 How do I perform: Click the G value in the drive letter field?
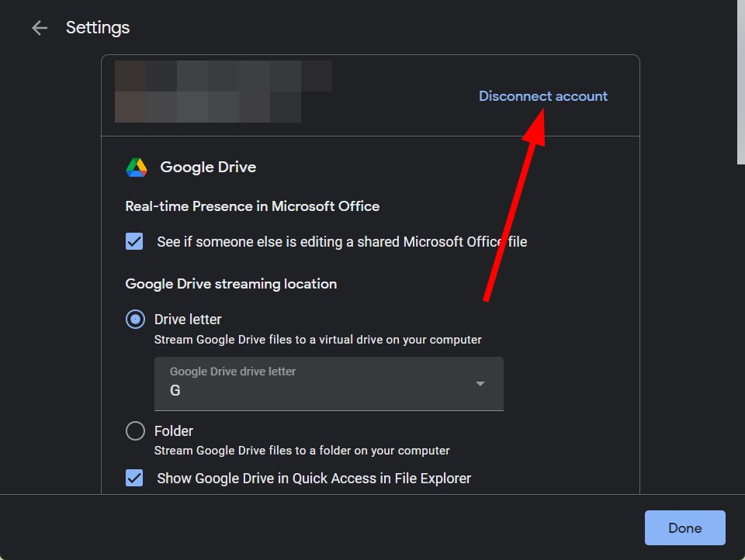coord(175,390)
